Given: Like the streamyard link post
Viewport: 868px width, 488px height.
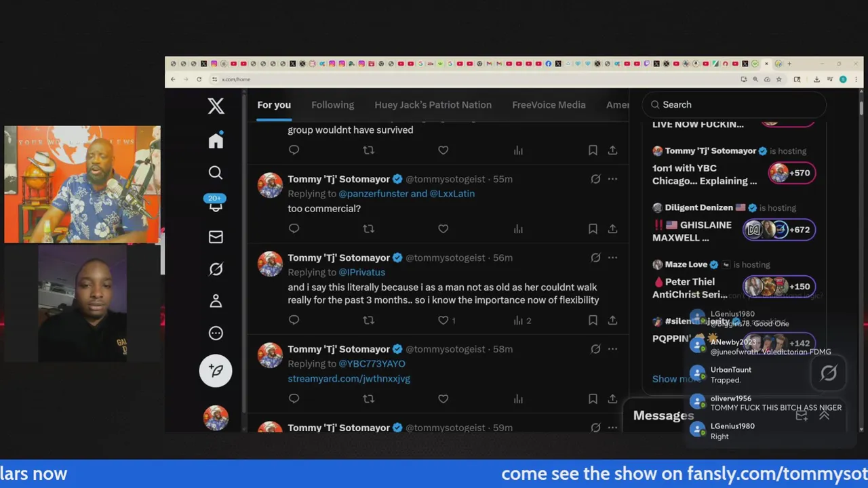Looking at the screenshot, I should pos(443,399).
